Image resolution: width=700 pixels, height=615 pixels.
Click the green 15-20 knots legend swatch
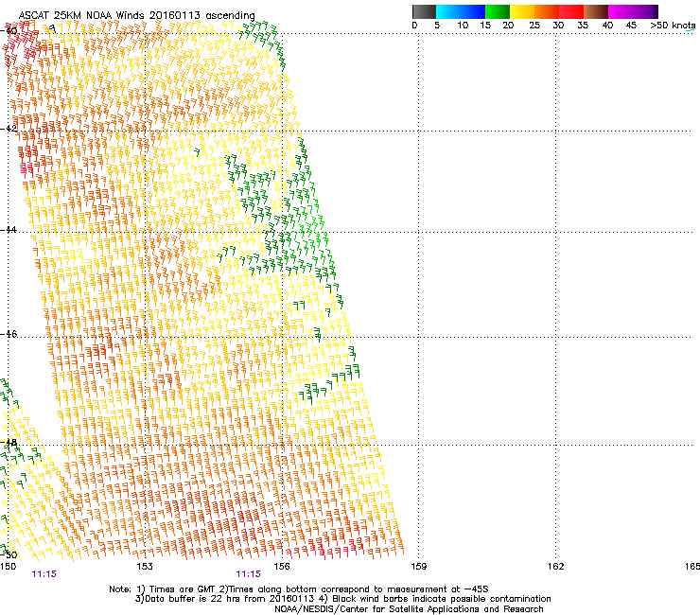point(498,11)
